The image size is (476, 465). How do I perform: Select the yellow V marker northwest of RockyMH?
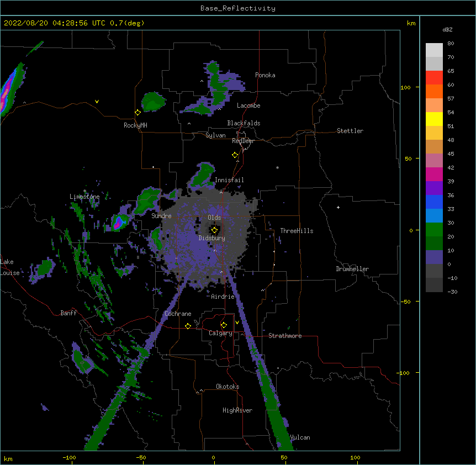pos(97,102)
